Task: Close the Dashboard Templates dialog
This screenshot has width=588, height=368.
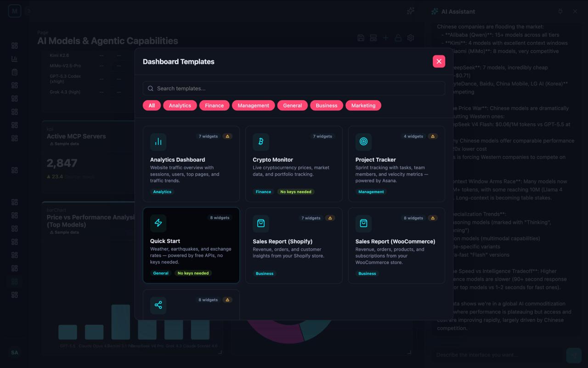Action: (x=439, y=61)
